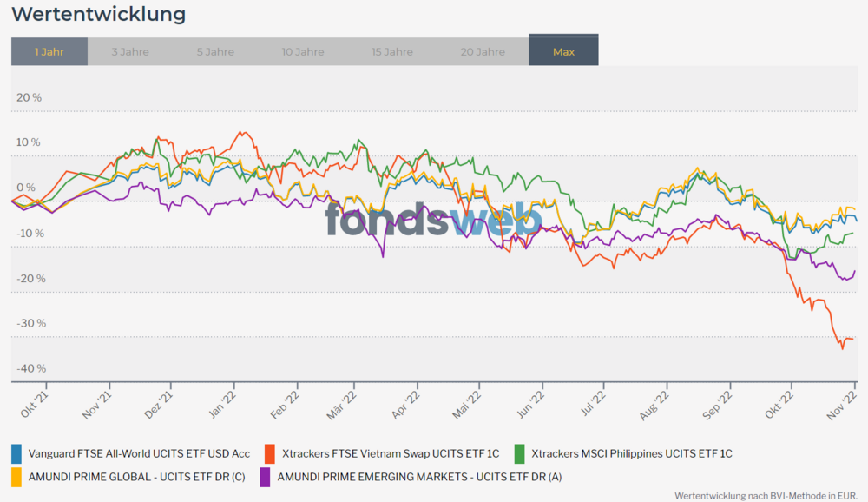Select the 20 Jahre tab

pos(483,51)
